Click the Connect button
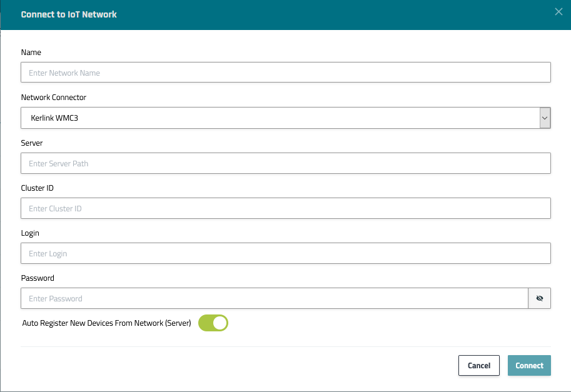The height and width of the screenshot is (392, 571). tap(529, 366)
